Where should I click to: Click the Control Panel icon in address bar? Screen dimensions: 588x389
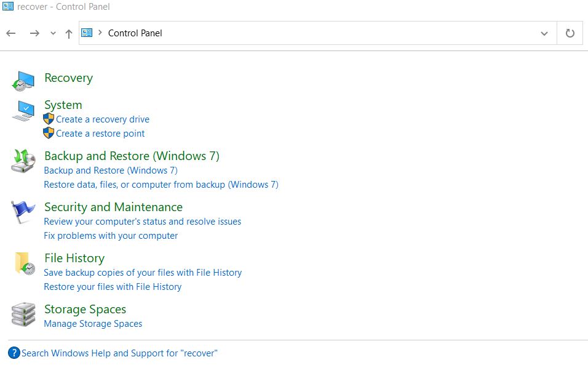click(x=87, y=33)
